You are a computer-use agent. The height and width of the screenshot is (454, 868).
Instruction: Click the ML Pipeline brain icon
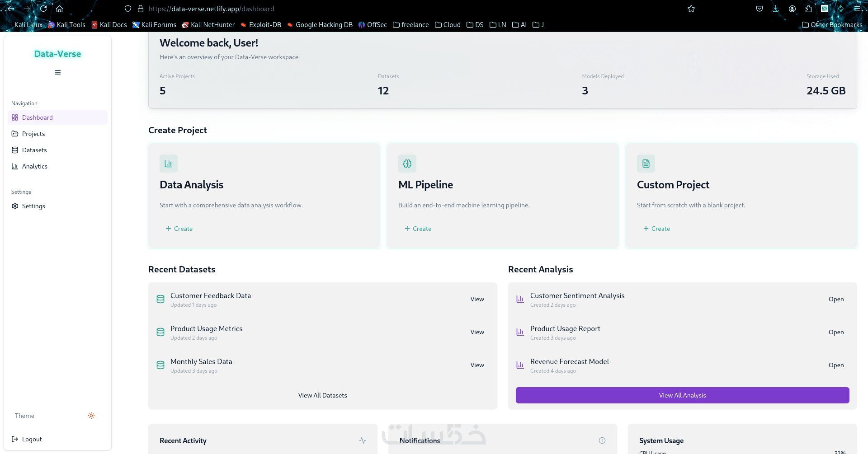pos(407,164)
